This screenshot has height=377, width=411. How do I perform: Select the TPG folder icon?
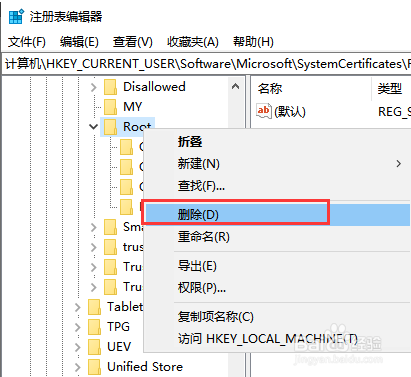(94, 327)
